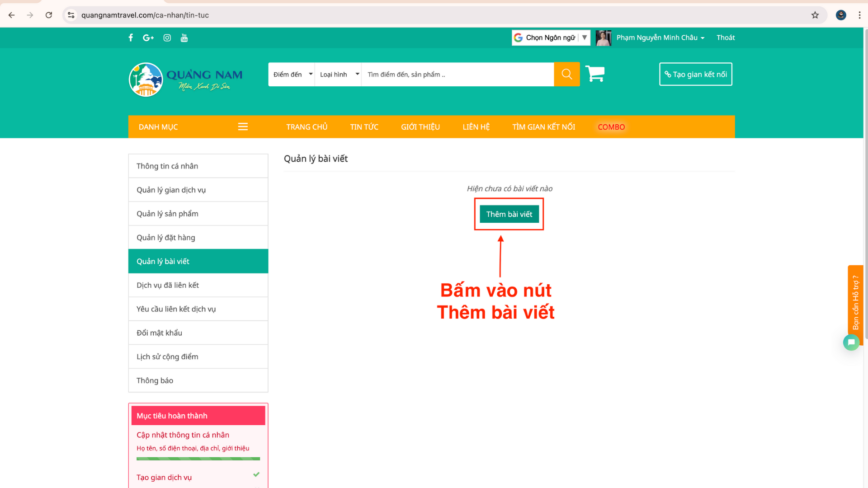Bookmark page with star icon

[x=815, y=15]
